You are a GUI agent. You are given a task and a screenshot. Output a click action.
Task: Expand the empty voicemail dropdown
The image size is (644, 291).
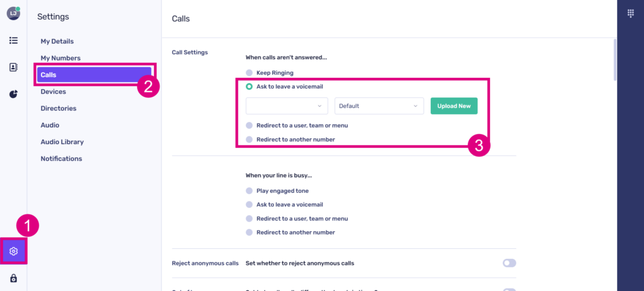point(287,106)
